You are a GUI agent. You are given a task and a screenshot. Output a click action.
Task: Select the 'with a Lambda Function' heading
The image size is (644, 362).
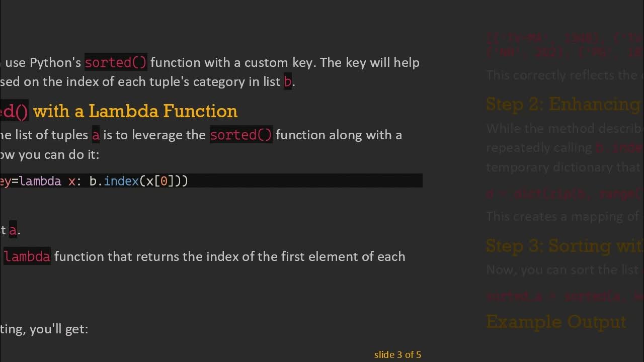tap(135, 111)
